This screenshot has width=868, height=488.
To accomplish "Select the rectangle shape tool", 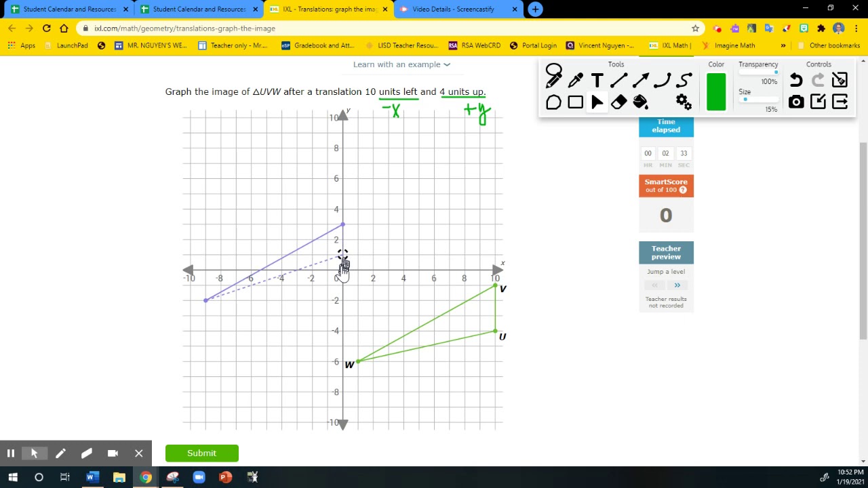I will 575,102.
